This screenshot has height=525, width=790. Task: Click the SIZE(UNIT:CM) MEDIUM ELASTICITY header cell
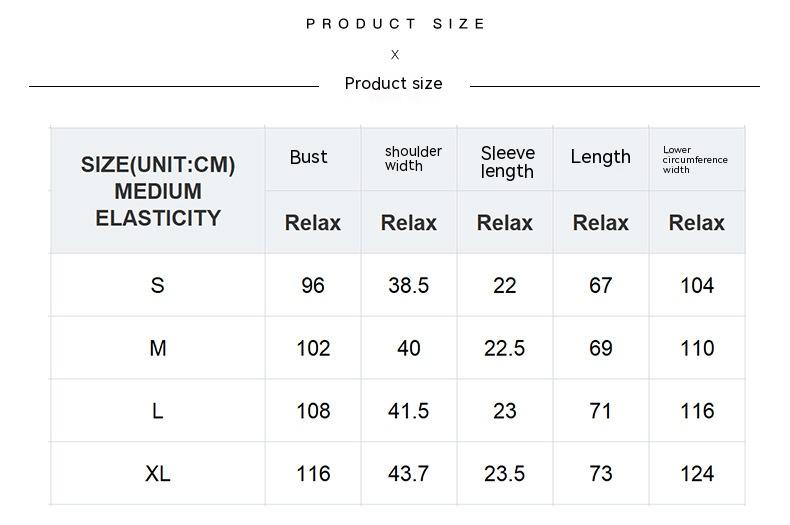158,191
